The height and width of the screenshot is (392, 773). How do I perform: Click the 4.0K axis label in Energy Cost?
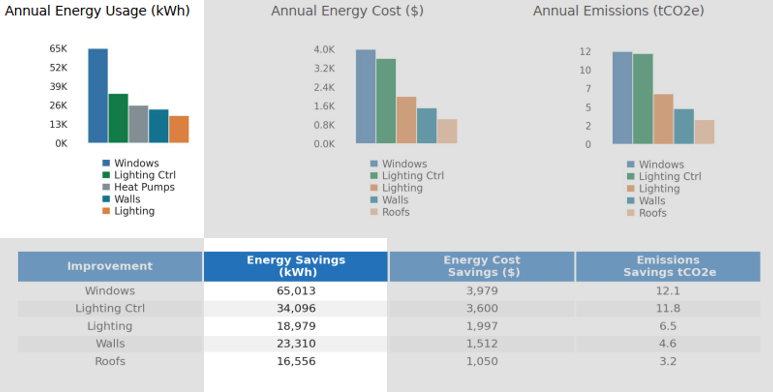[x=324, y=49]
